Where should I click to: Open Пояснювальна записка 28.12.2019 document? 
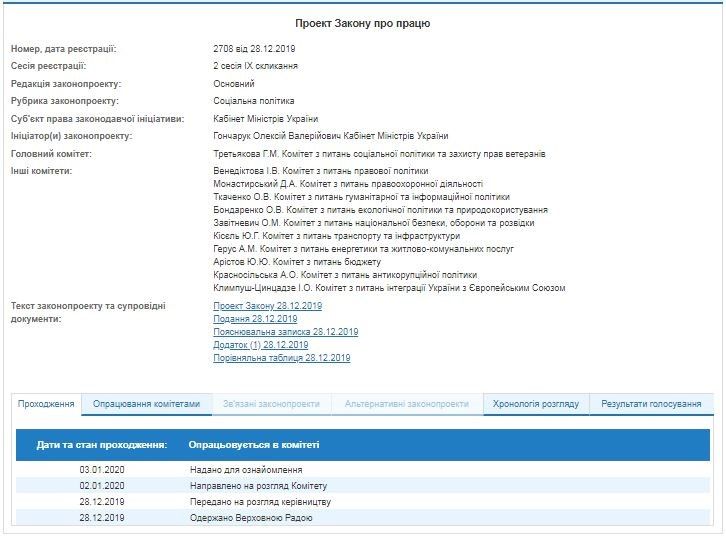click(285, 332)
